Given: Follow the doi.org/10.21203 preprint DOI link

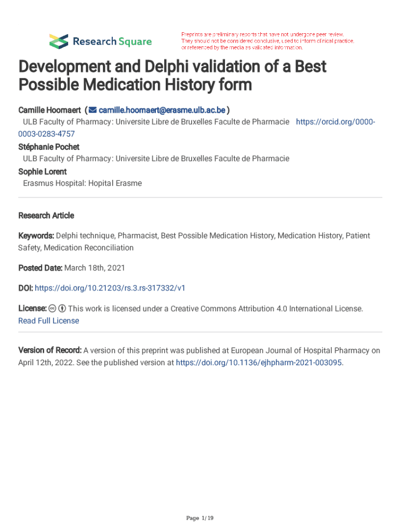Looking at the screenshot, I should pos(110,287).
